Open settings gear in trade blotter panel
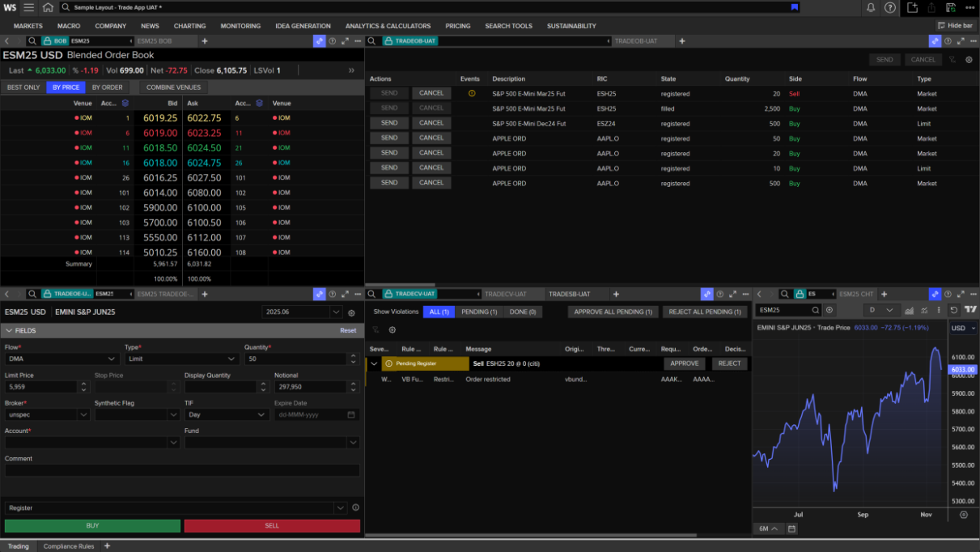 click(969, 60)
